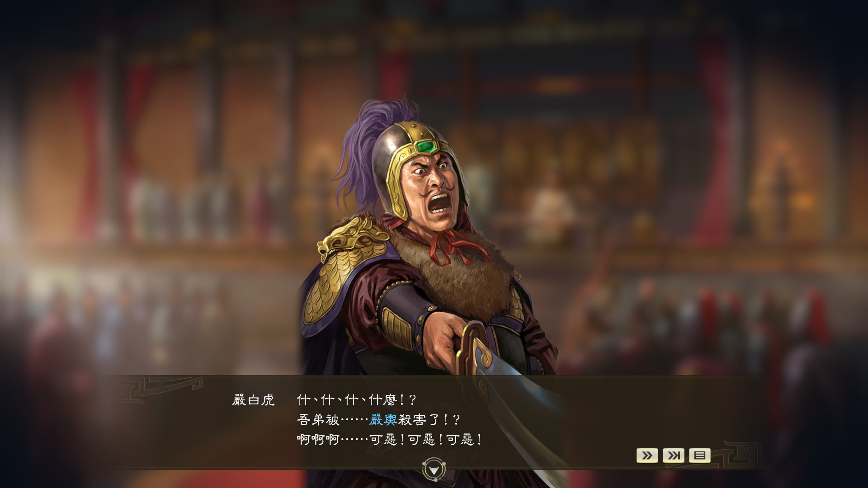Click the green gem on the helmet

pos(425,146)
